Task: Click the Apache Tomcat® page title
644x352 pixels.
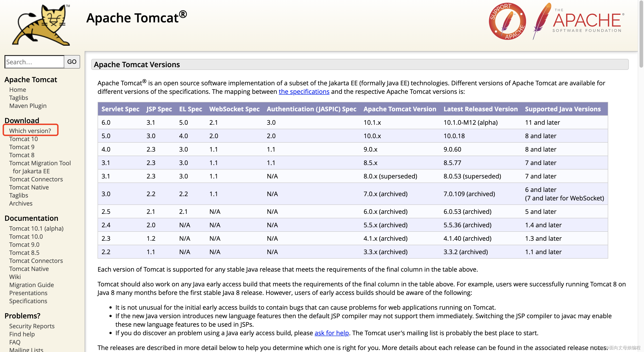Action: [x=136, y=17]
